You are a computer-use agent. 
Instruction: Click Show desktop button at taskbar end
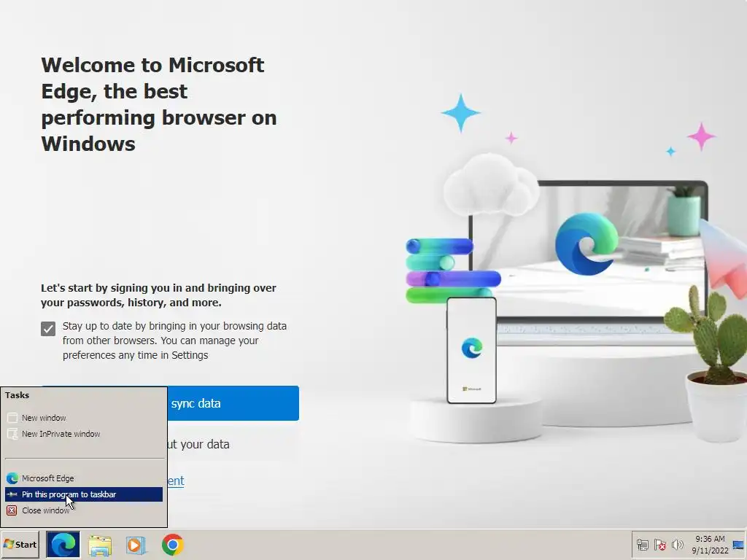pyautogui.click(x=739, y=545)
